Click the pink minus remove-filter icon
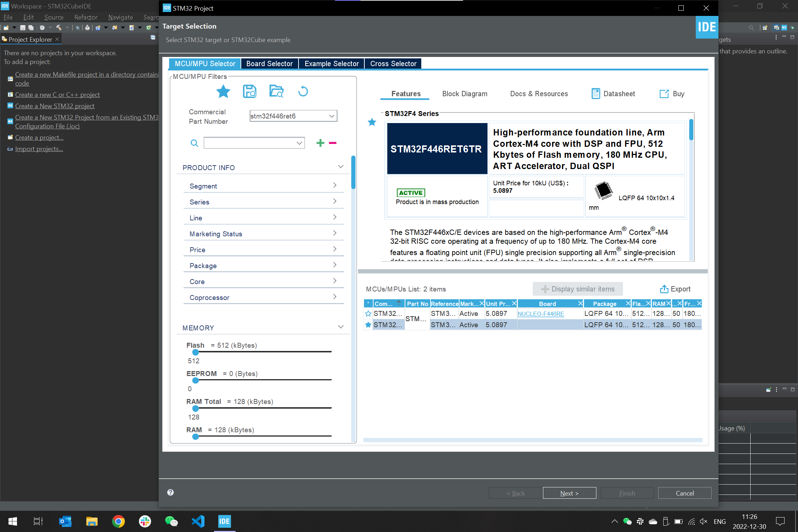 (x=332, y=143)
